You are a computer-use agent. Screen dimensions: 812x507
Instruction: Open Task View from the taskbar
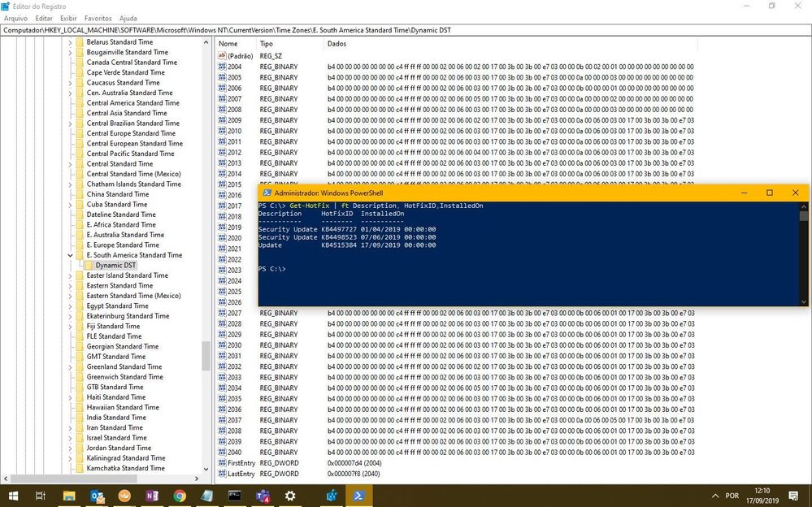pos(41,496)
